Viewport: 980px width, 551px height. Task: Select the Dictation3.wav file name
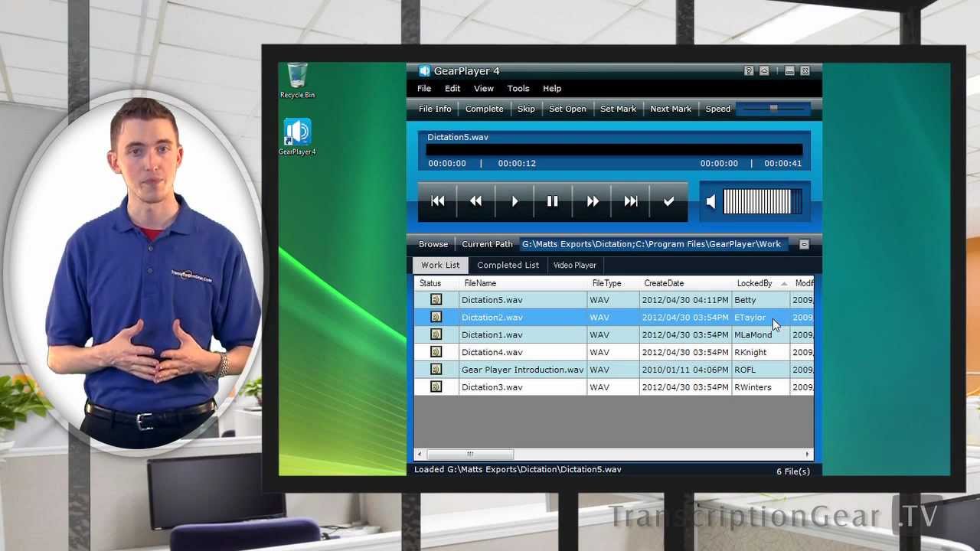(492, 388)
